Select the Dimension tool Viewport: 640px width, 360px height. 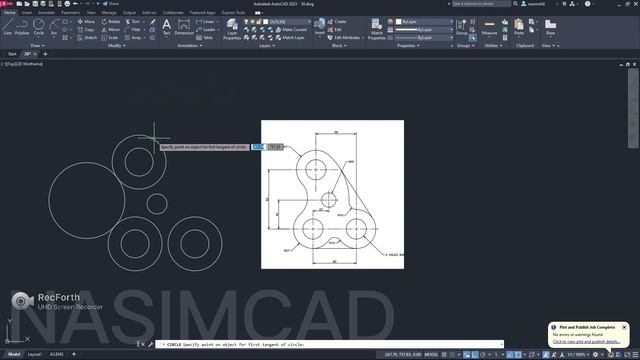(x=184, y=27)
